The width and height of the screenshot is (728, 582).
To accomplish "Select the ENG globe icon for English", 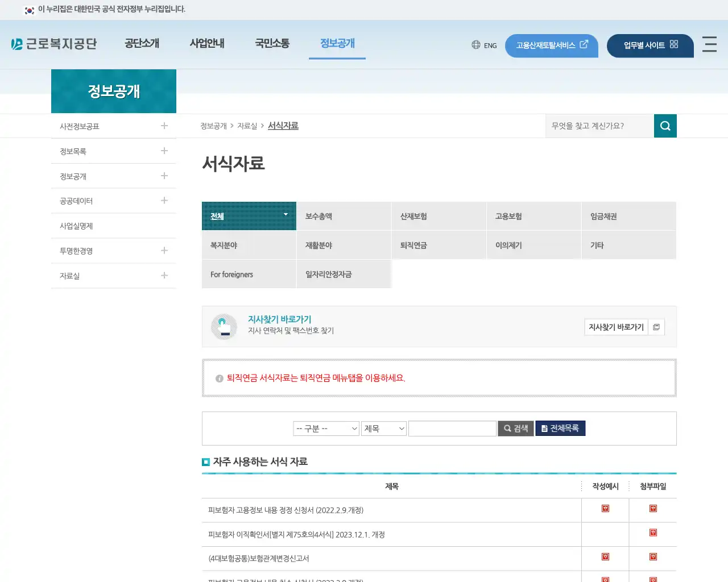I will (475, 45).
